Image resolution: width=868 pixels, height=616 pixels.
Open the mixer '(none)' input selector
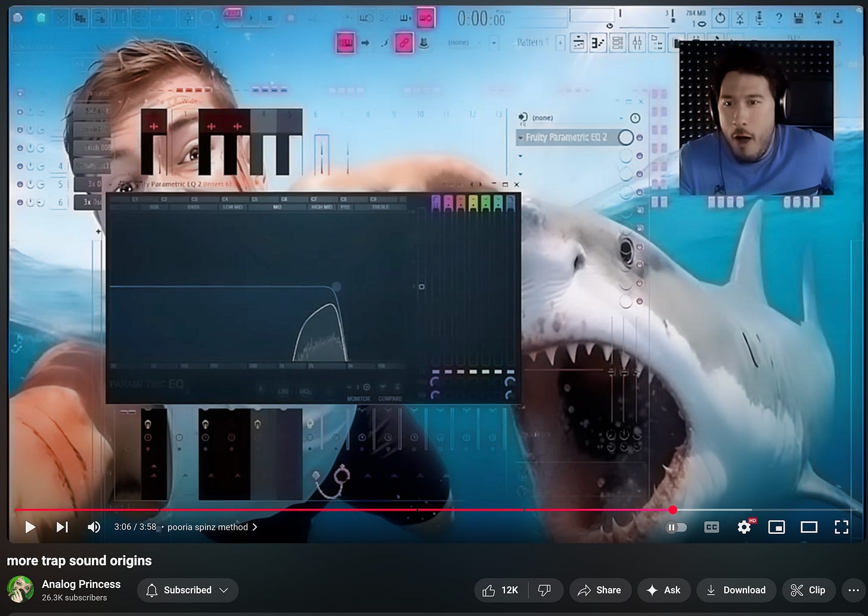pyautogui.click(x=571, y=118)
